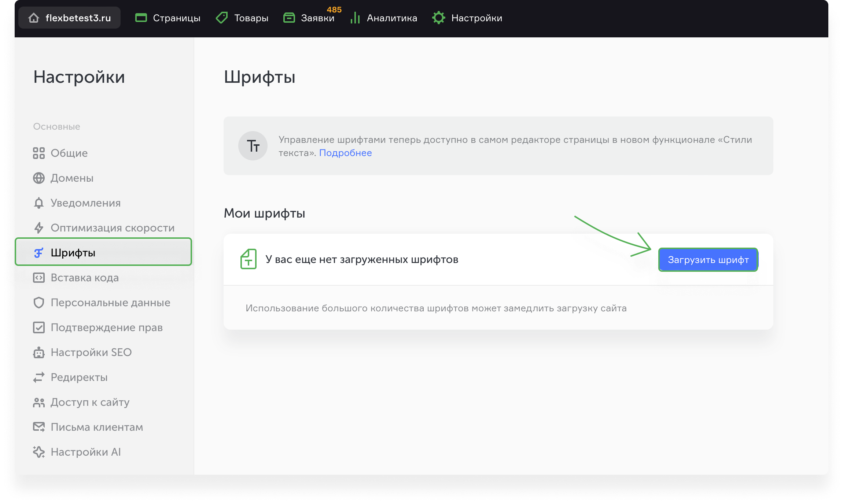Image resolution: width=843 pixels, height=504 pixels.
Task: Click the code bracket icon beside Вставка кода
Action: point(39,278)
